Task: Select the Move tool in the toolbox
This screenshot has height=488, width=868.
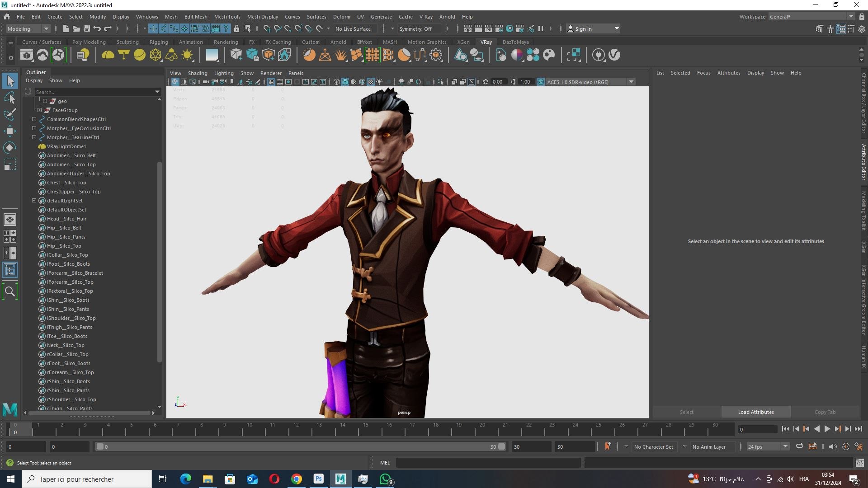Action: (x=9, y=131)
